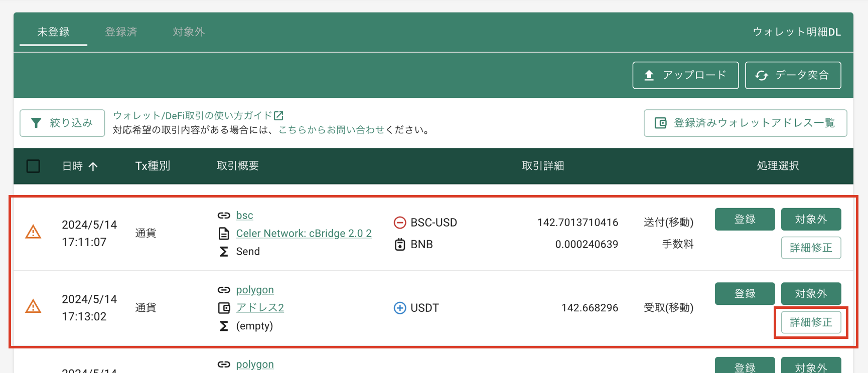Open the 対象外 tab
This screenshot has width=868, height=373.
189,32
